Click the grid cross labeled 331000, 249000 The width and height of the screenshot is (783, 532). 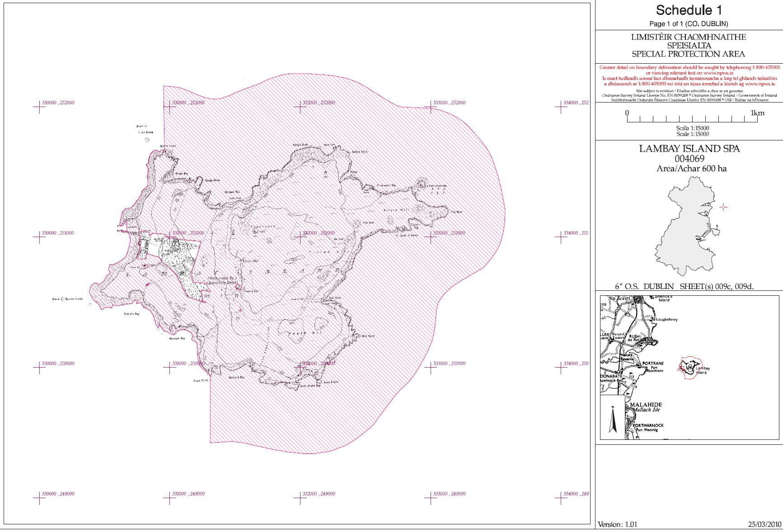[170, 498]
